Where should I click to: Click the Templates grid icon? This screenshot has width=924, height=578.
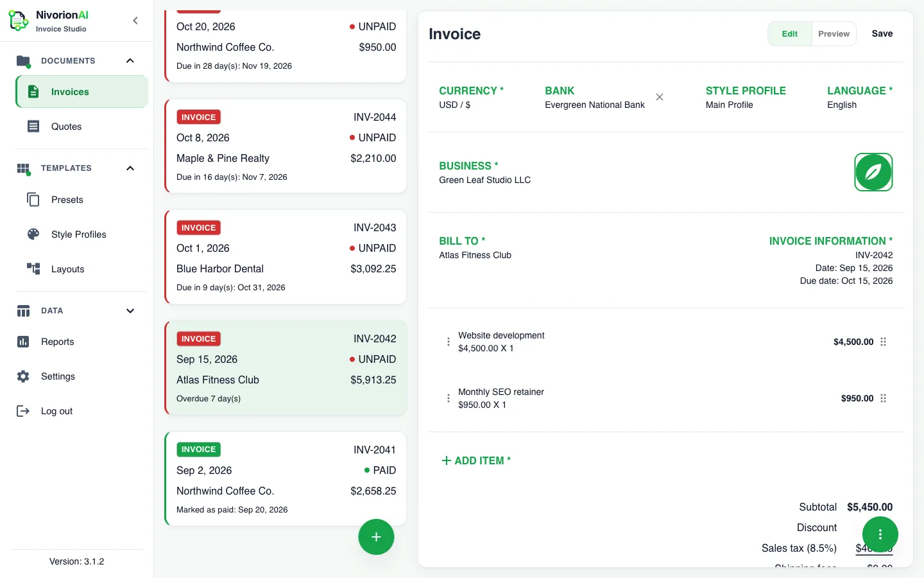coord(23,168)
